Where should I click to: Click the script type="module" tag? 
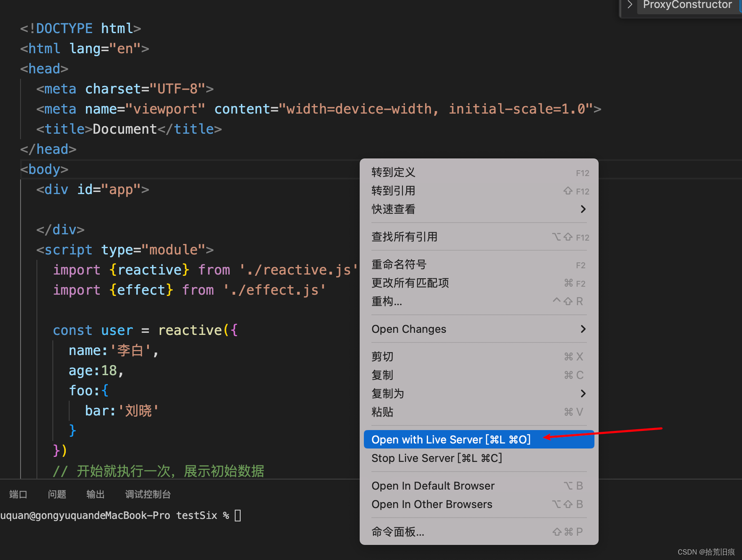[125, 250]
